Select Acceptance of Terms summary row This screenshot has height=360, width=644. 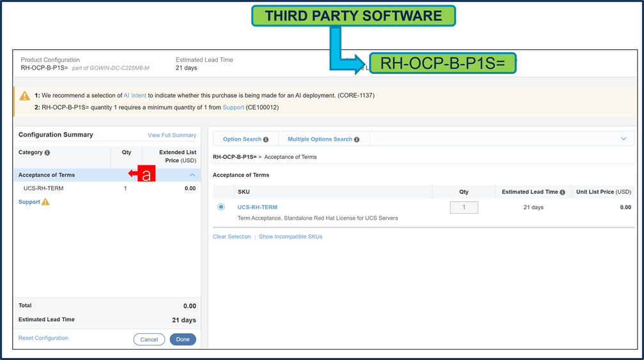[107, 175]
